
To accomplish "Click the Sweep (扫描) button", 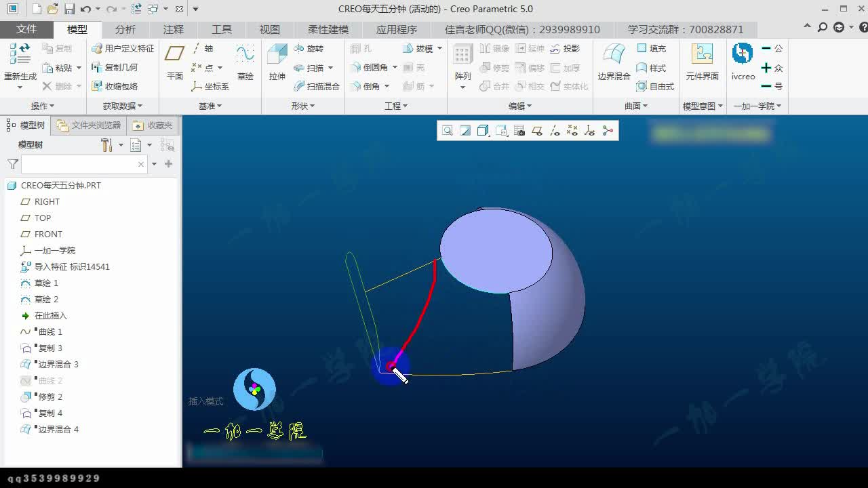I will click(x=309, y=68).
